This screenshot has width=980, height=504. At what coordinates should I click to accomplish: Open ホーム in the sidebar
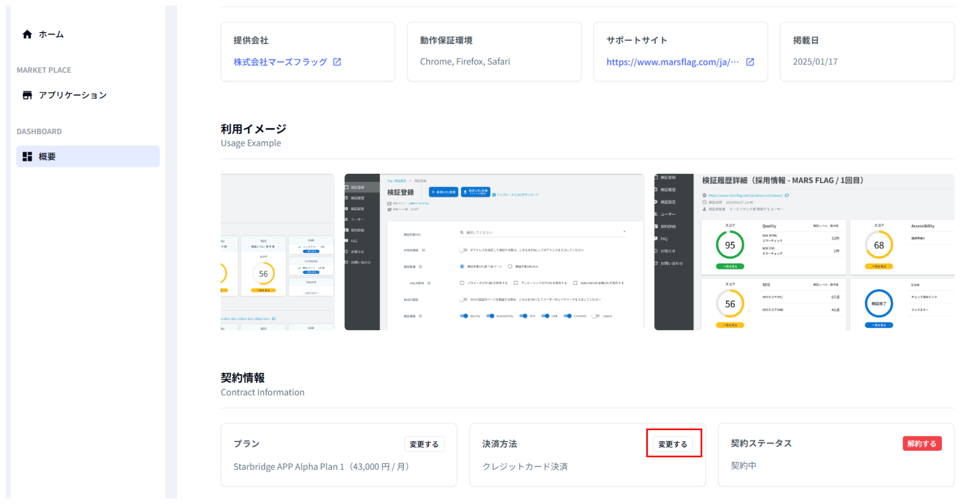click(x=51, y=34)
